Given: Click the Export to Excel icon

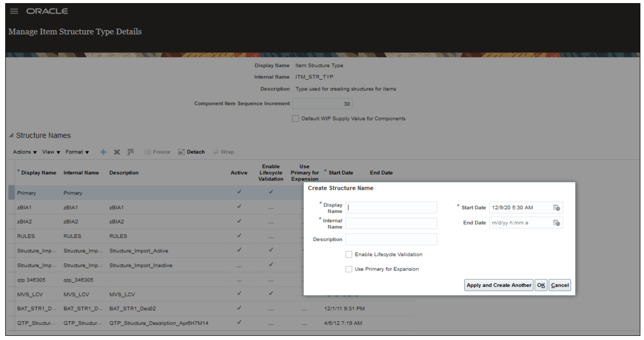Looking at the screenshot, I should pos(131,152).
